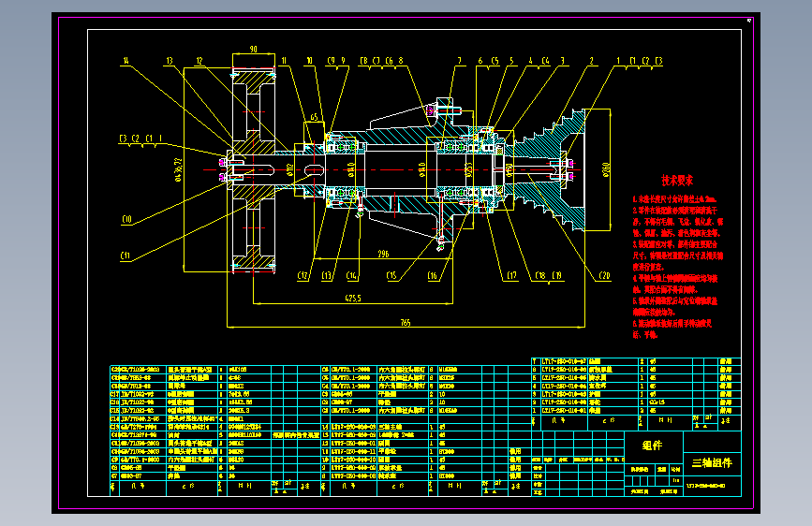This screenshot has width=812, height=526.
Task: Select the C16 callout label
Action: pyautogui.click(x=433, y=276)
